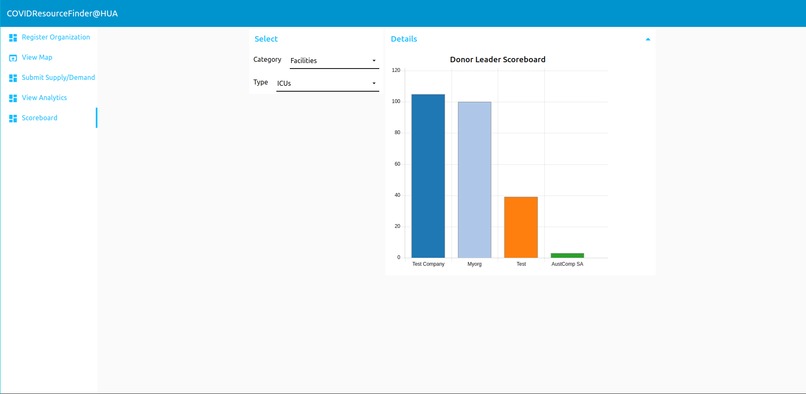Click the Register Organization sidebar icon

13,38
